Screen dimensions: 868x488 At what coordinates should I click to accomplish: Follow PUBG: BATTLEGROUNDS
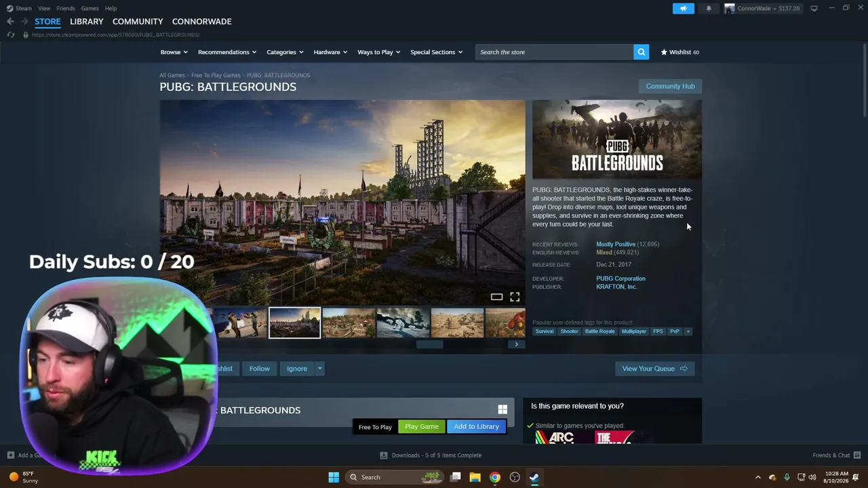[259, 369]
